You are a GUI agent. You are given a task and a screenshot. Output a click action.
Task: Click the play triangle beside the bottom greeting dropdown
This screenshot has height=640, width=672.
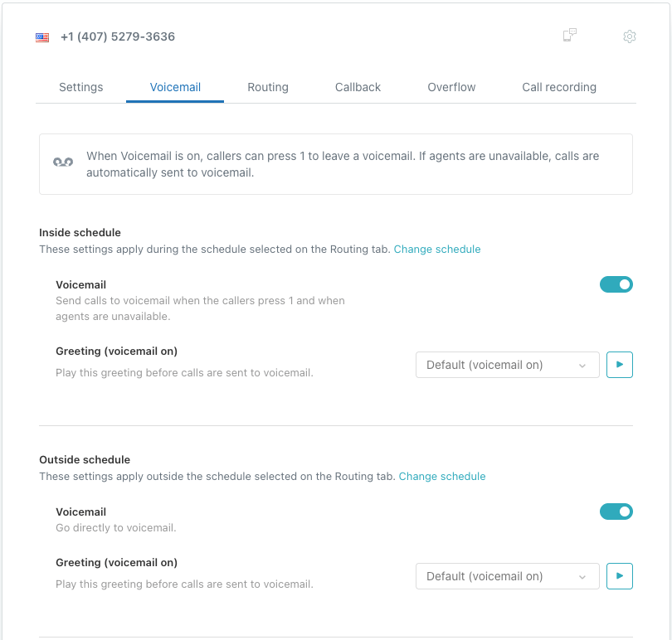pyautogui.click(x=620, y=576)
